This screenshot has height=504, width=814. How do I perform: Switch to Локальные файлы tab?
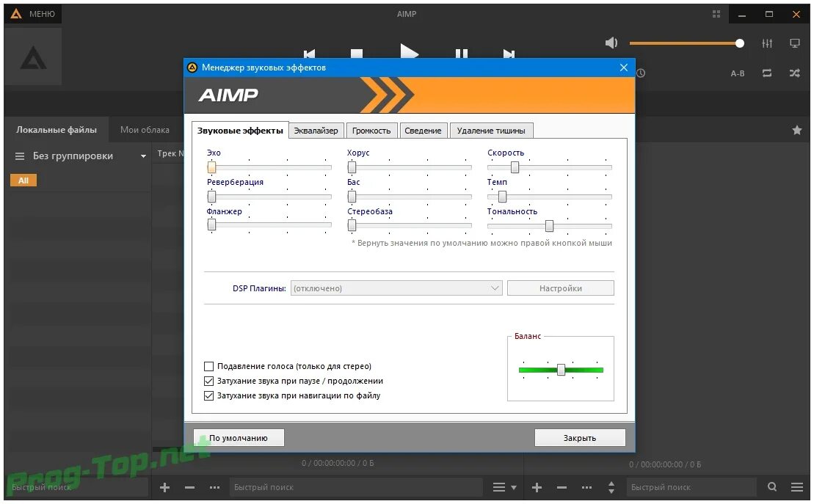tap(56, 130)
